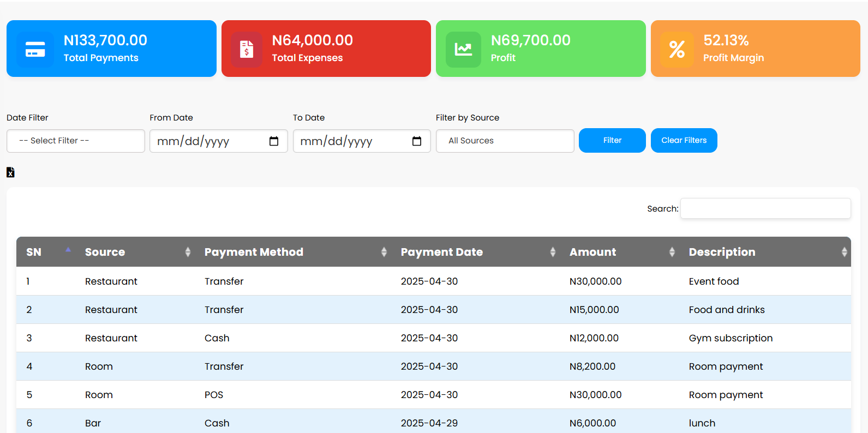
Task: Sort table by Source column
Action: click(135, 252)
